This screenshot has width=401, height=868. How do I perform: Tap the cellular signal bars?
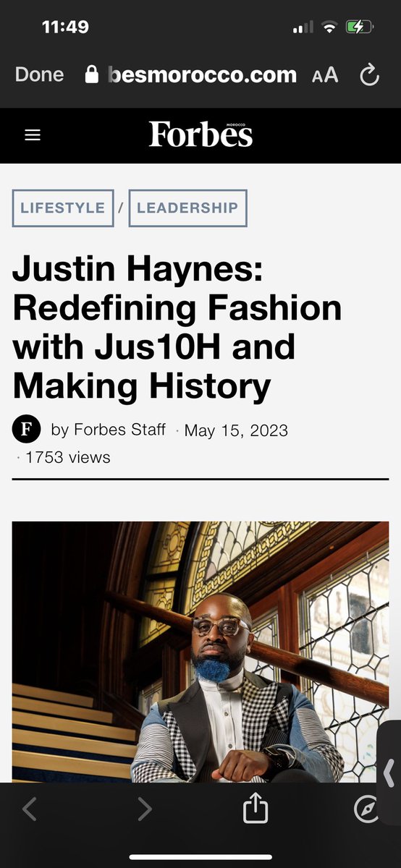(x=303, y=28)
